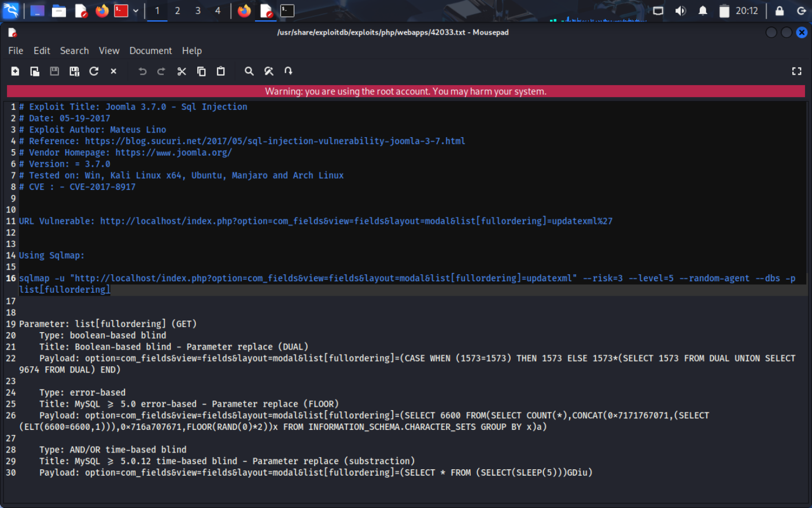The image size is (812, 508).
Task: Toggle fullscreen mode icon
Action: coord(796,71)
